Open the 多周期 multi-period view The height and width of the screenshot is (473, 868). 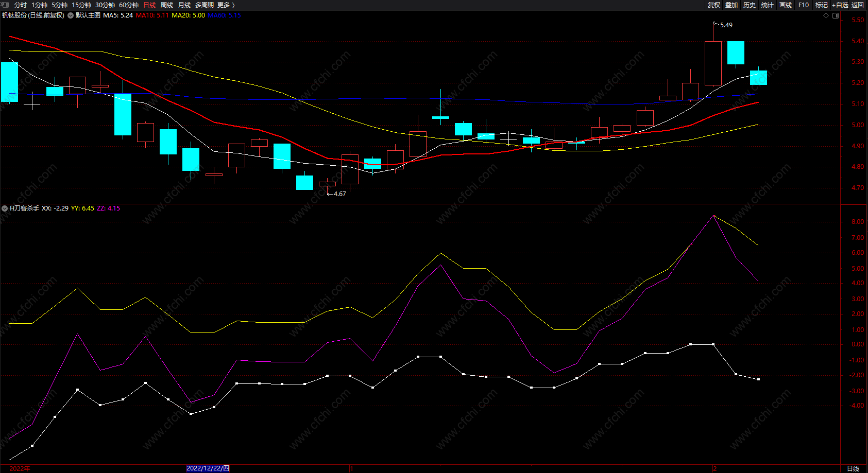[x=204, y=5]
